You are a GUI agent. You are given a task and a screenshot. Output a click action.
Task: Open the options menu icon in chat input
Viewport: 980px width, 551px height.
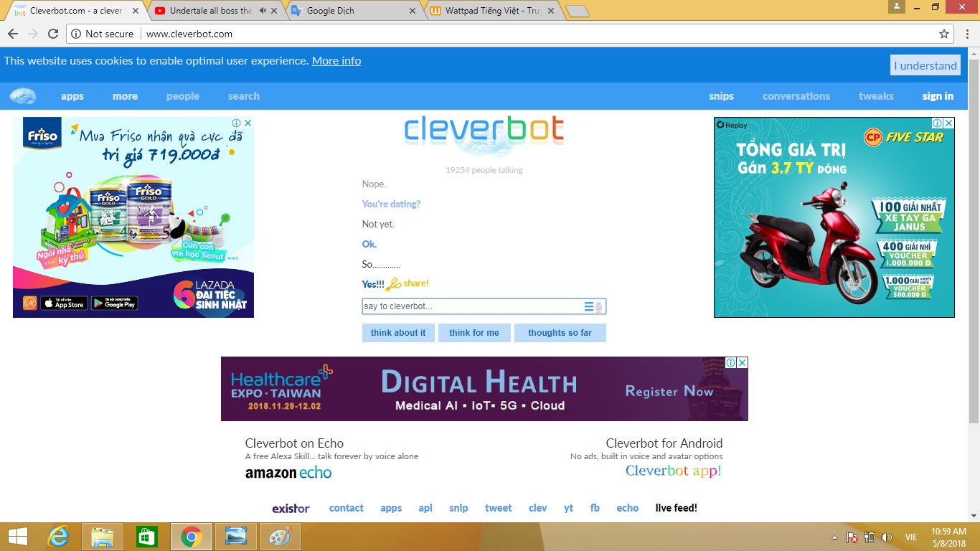pyautogui.click(x=588, y=307)
